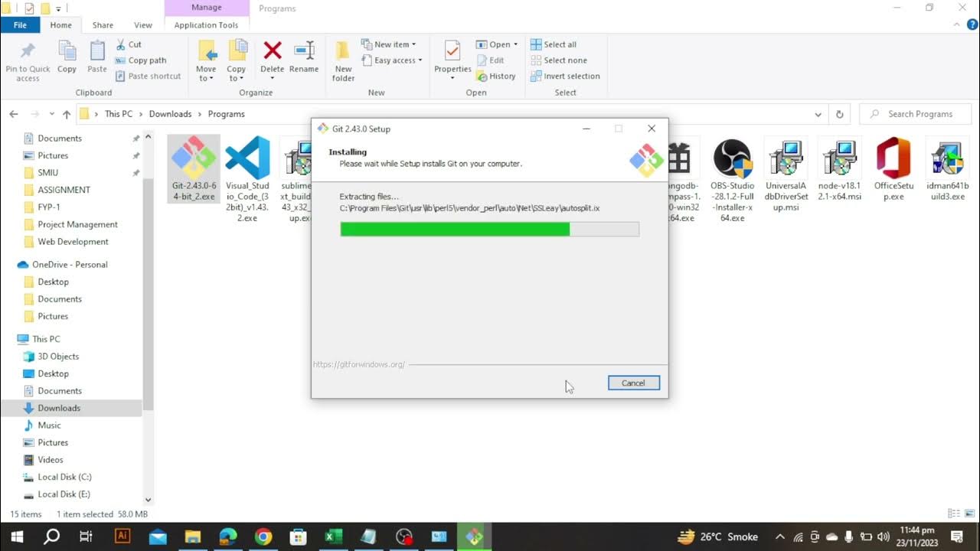Open the New item dropdown
Viewport: 980px width, 551px height.
pos(389,44)
